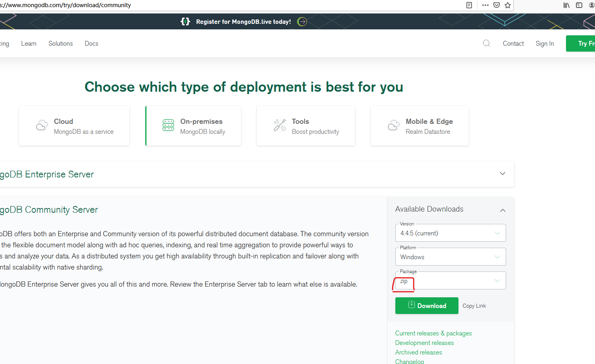The image size is (595, 364).
Task: Open Development releases link
Action: point(424,343)
